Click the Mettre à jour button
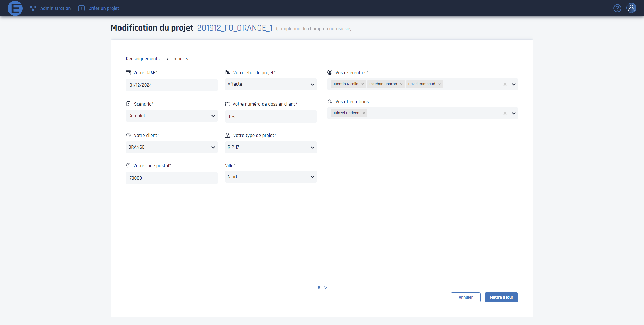The height and width of the screenshot is (325, 644). tap(501, 297)
